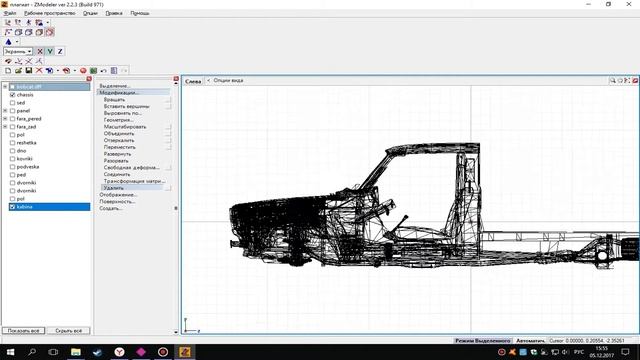
Task: Click the first selection-mode icon in second row
Action: pos(8,32)
